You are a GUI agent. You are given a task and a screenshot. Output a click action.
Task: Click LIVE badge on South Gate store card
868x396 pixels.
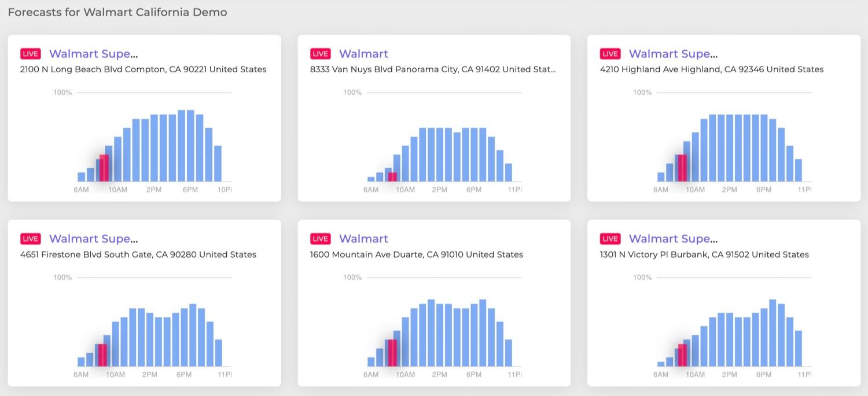click(x=31, y=239)
